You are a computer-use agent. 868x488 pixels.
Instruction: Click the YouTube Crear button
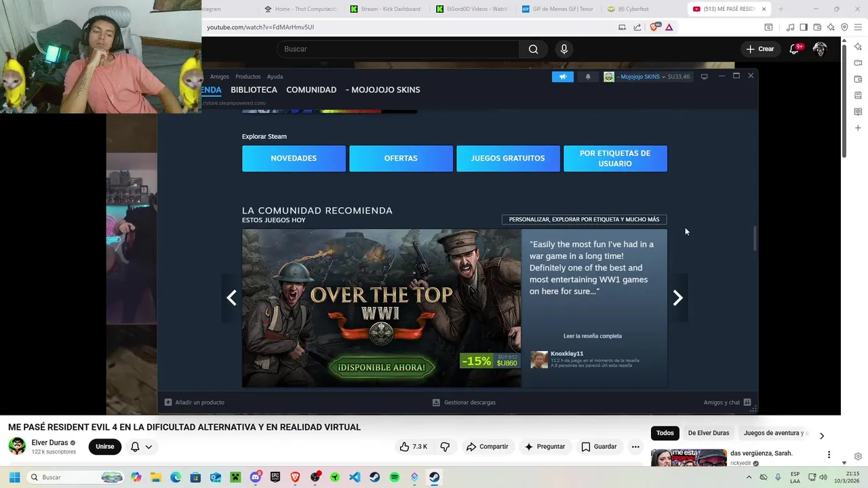pyautogui.click(x=759, y=49)
